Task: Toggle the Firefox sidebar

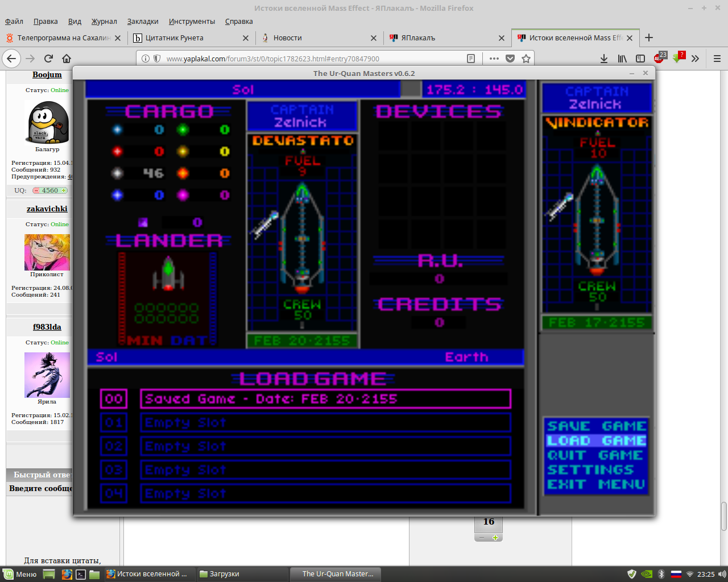Action: click(x=640, y=59)
